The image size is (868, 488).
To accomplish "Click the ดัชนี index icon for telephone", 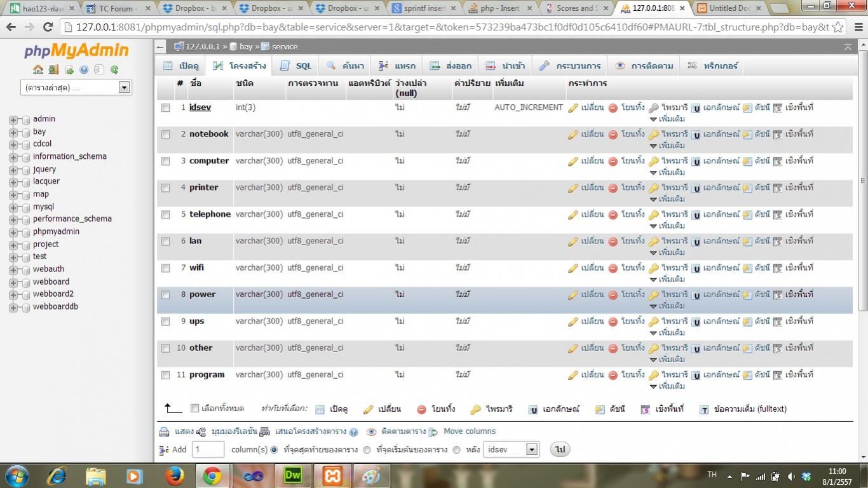I will pos(747,215).
